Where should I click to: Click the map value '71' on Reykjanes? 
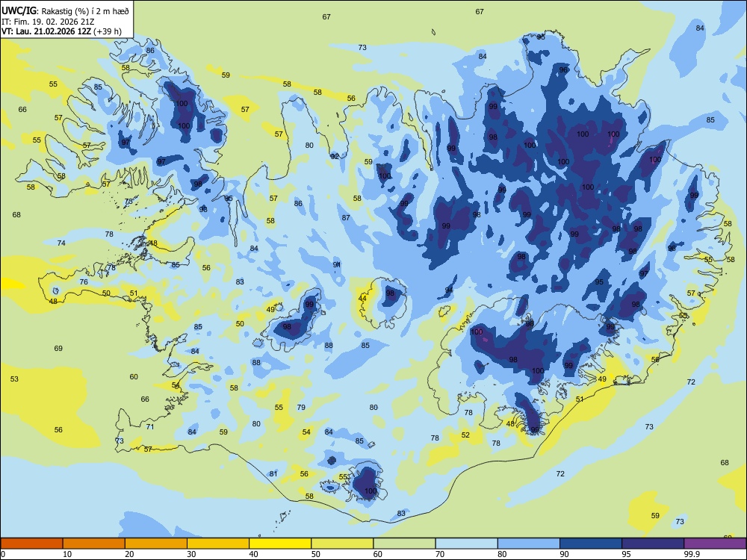point(150,426)
